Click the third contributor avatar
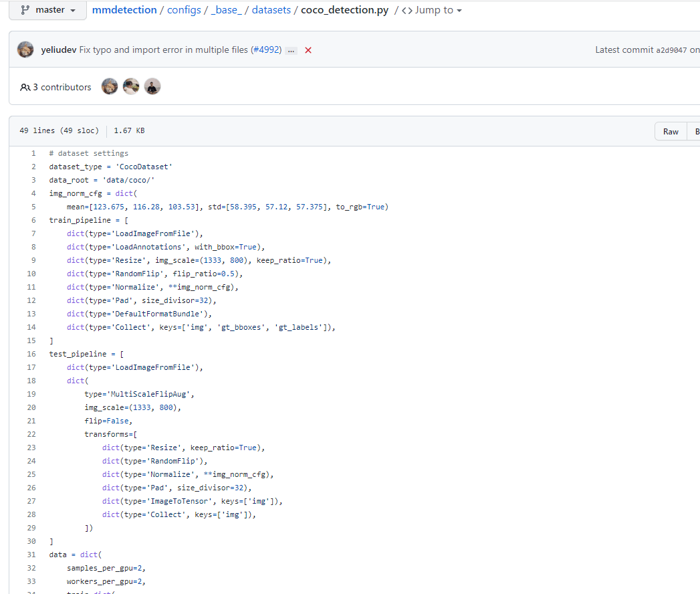Image resolution: width=700 pixels, height=594 pixels. 152,86
